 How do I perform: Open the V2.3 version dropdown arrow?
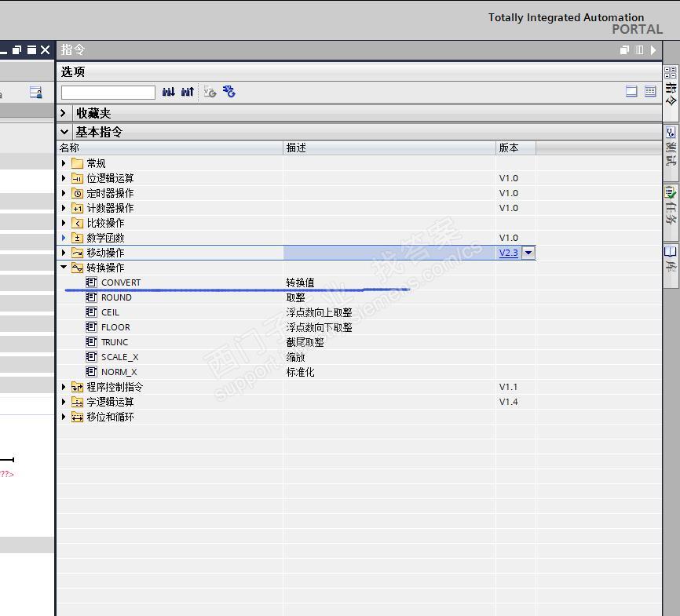528,253
